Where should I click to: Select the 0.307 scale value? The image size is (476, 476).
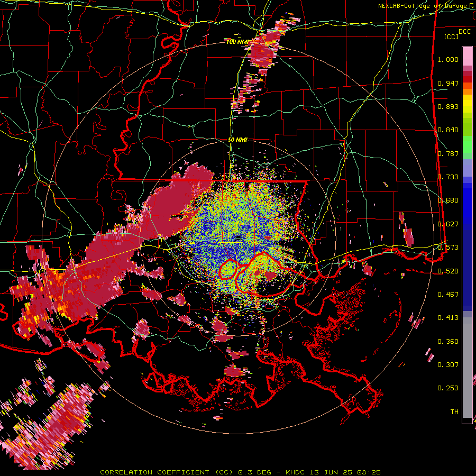pyautogui.click(x=448, y=365)
